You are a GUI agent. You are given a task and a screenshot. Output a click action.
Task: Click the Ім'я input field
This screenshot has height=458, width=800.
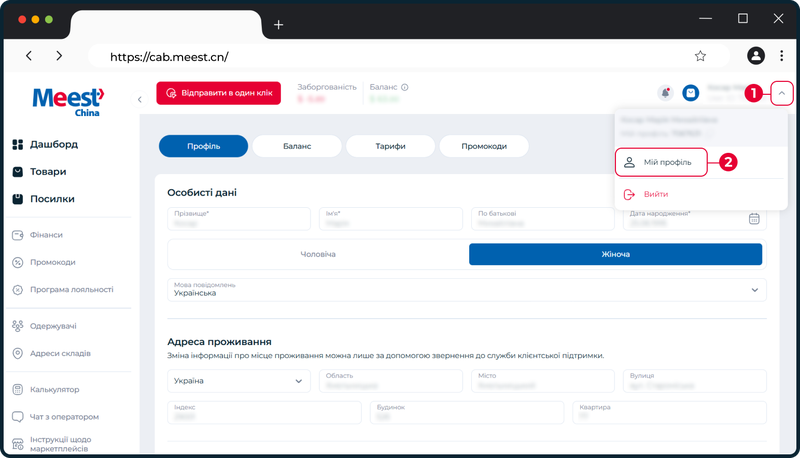point(391,219)
